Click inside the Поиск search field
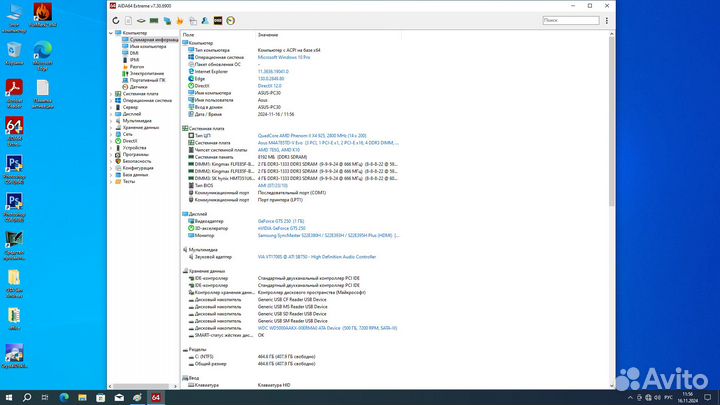The width and height of the screenshot is (720, 405). point(570,20)
